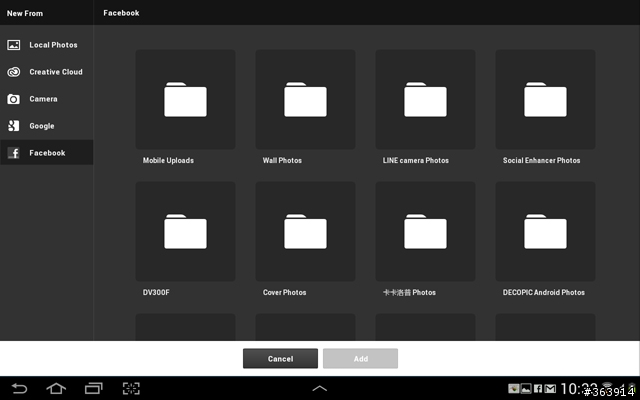Click the Google label in sidebar
Screen dimensions: 640x400
click(x=42, y=126)
